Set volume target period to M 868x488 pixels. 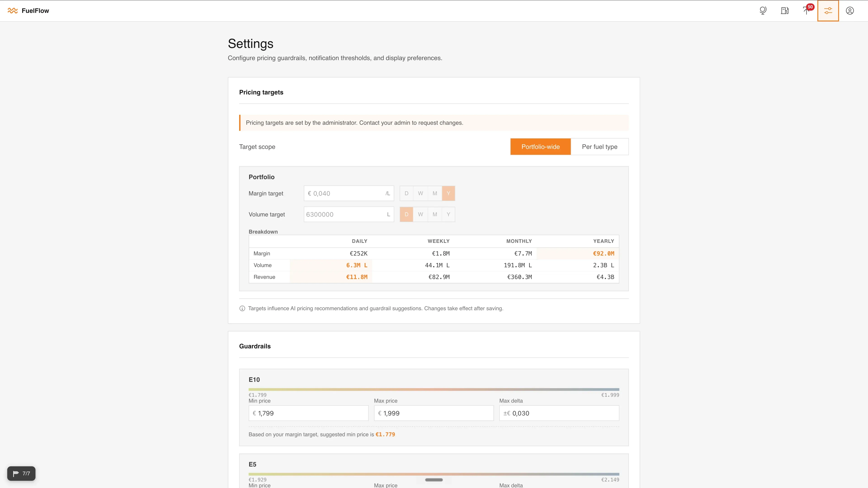[x=435, y=215]
